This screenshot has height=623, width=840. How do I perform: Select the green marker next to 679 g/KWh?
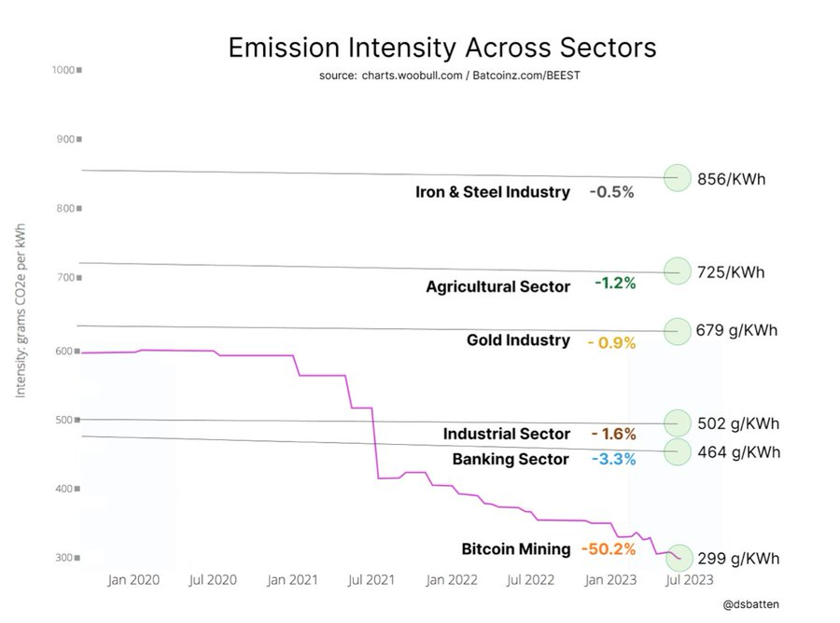click(x=677, y=330)
